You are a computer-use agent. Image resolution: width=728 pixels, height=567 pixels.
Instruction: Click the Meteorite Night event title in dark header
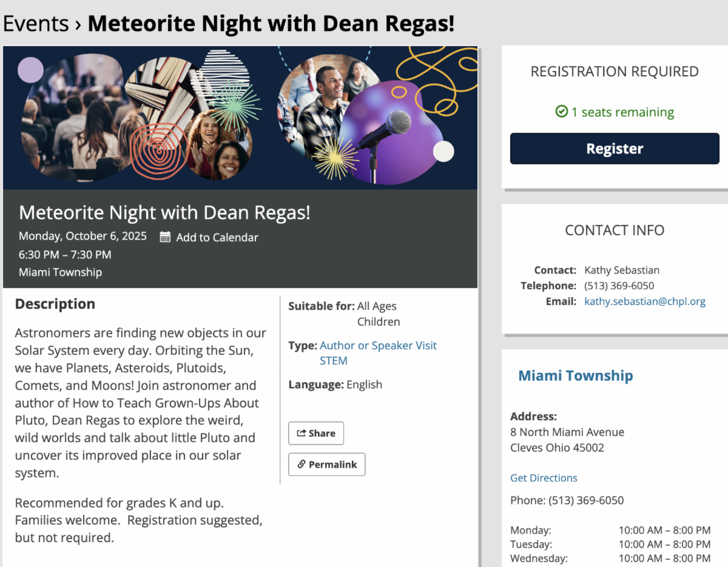tap(164, 212)
